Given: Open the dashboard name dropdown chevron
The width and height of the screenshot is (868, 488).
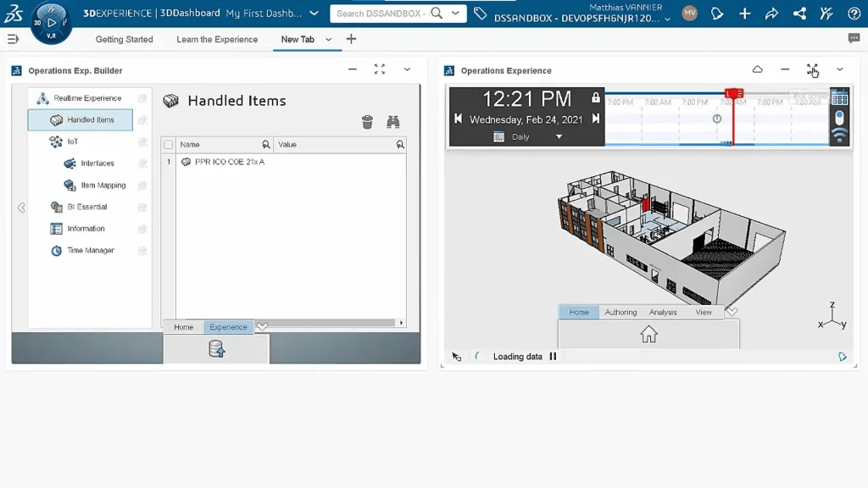Looking at the screenshot, I should pyautogui.click(x=314, y=14).
